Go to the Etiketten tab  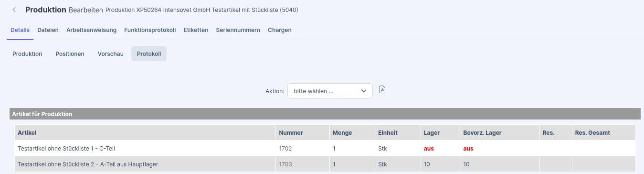(x=196, y=30)
